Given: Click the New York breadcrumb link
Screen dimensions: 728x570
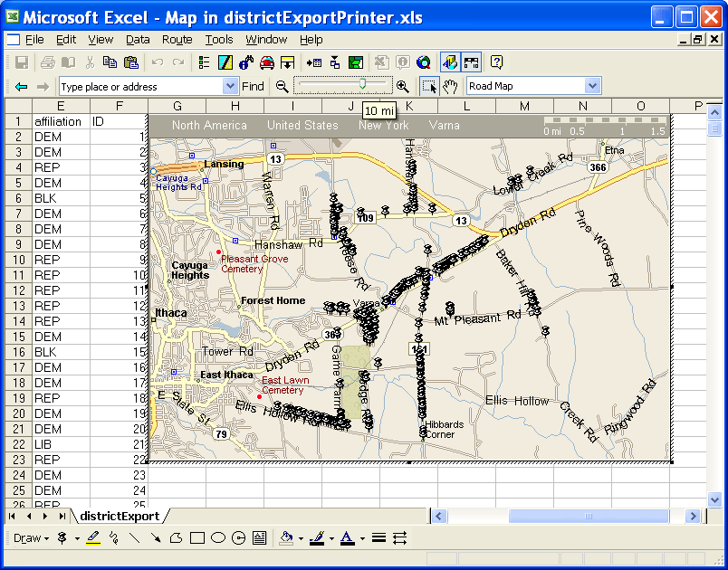Looking at the screenshot, I should pyautogui.click(x=384, y=125).
